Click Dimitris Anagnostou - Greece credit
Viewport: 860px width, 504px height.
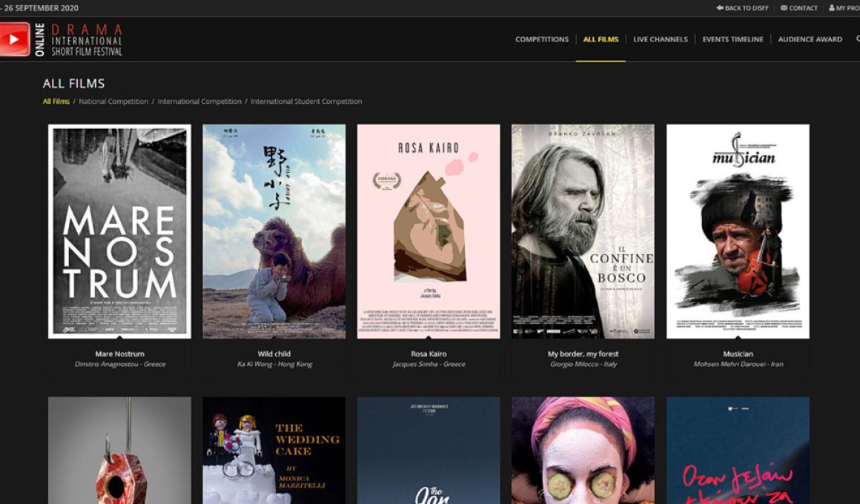[x=119, y=364]
